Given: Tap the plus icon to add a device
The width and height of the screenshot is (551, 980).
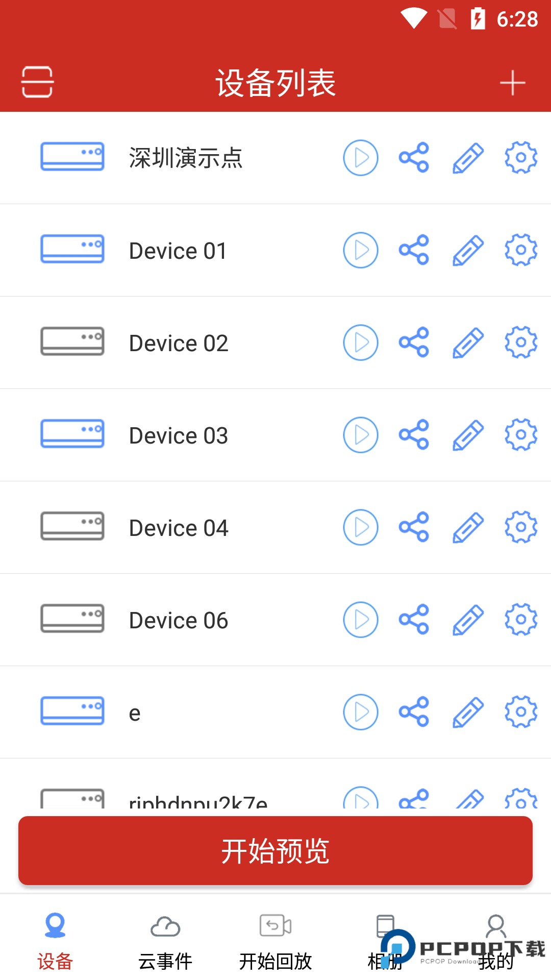Looking at the screenshot, I should (x=512, y=83).
